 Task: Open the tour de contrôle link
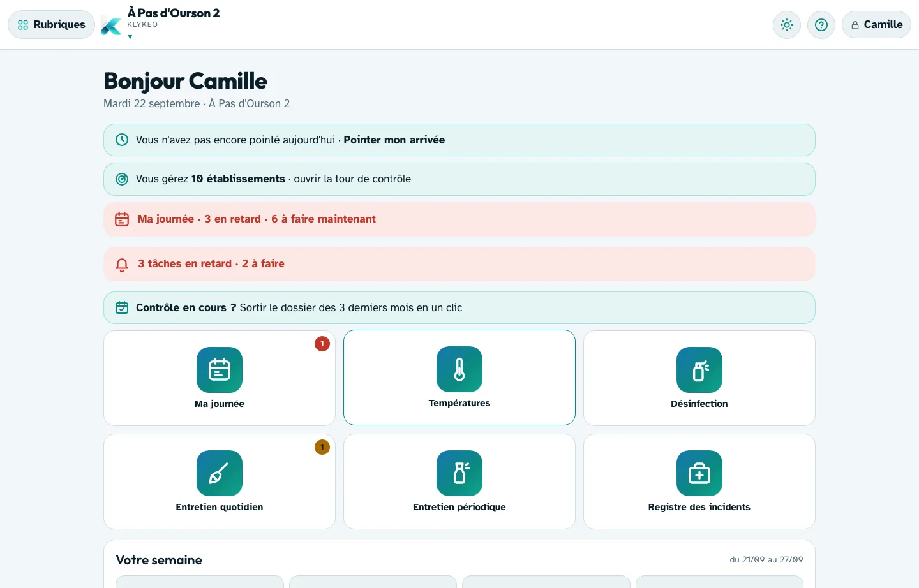[352, 179]
